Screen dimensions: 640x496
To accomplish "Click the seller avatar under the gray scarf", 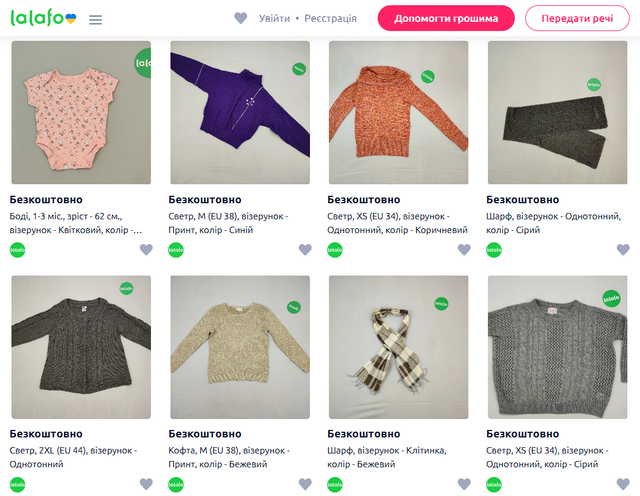I will 494,250.
